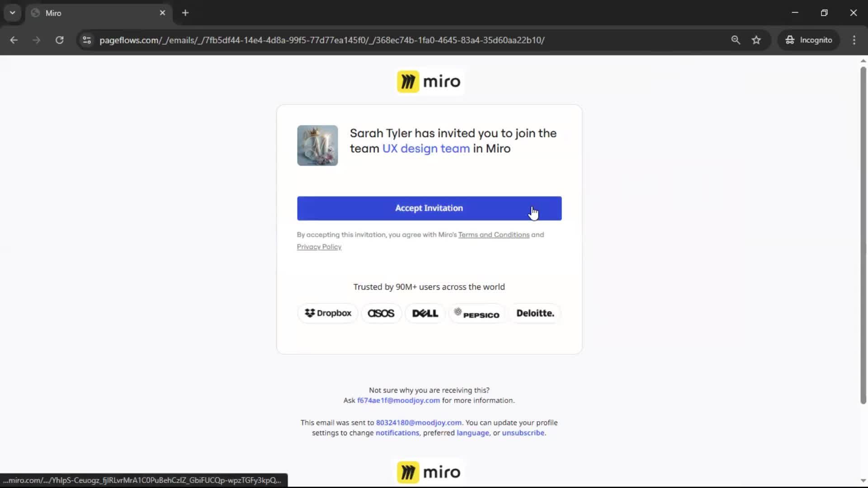This screenshot has width=868, height=488.
Task: Click 'Trusted by 90M+ users across the world' text
Action: coord(429,287)
